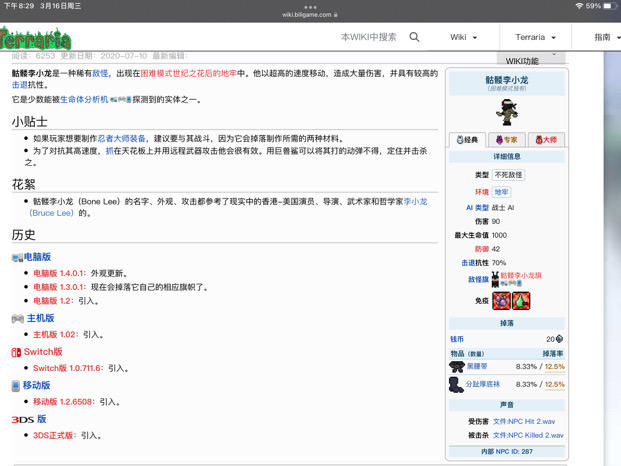Screen dimensions: 621x466
Task: Open the 骷髅李小龙旗 link
Action: (521, 275)
